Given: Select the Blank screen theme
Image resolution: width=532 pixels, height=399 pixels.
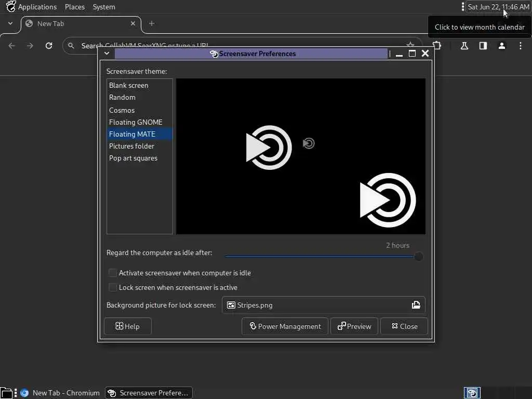Looking at the screenshot, I should [x=139, y=86].
